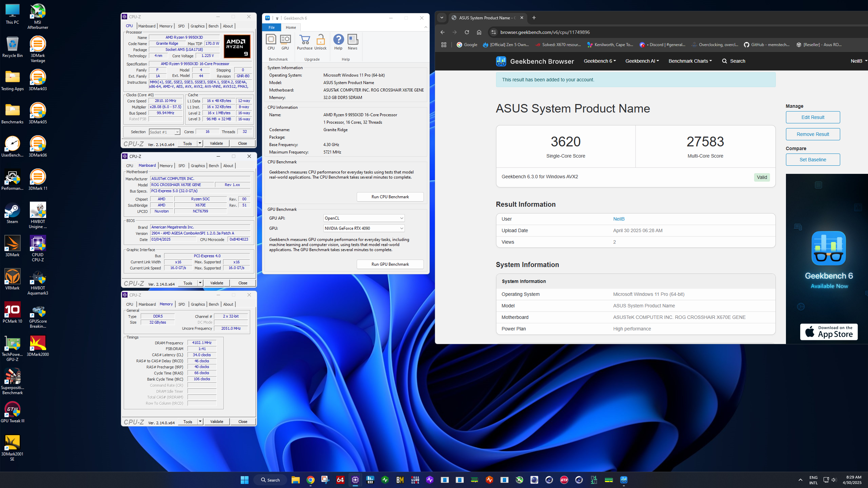Open the About tab in Memory CPU-Z window
868x488 pixels.
coord(228,304)
